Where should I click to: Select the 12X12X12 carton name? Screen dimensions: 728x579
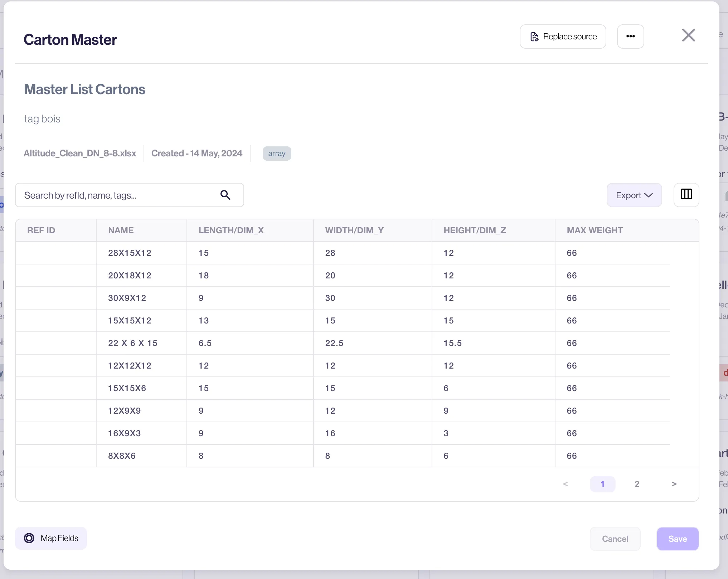tap(130, 366)
